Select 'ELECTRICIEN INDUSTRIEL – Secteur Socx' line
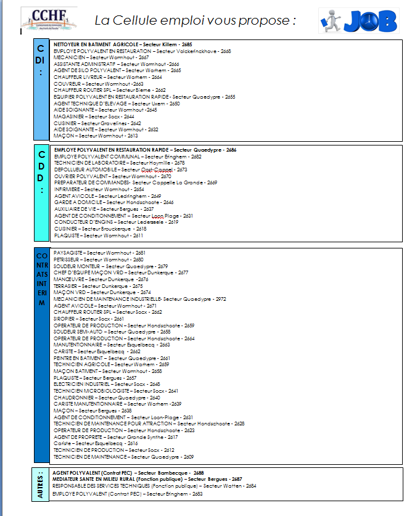The width and height of the screenshot is (420, 516). click(x=107, y=384)
